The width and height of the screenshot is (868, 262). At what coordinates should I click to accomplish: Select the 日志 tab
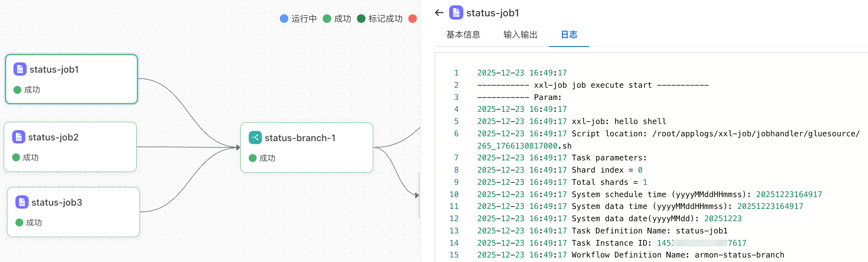(x=569, y=35)
